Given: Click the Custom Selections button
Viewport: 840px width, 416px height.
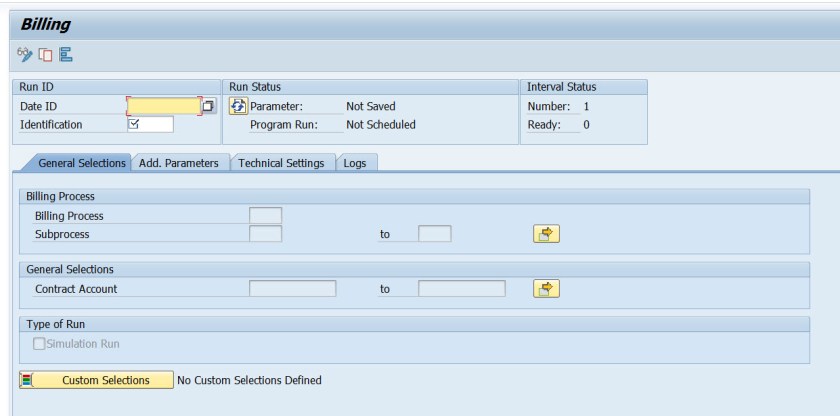Looking at the screenshot, I should click(x=96, y=380).
